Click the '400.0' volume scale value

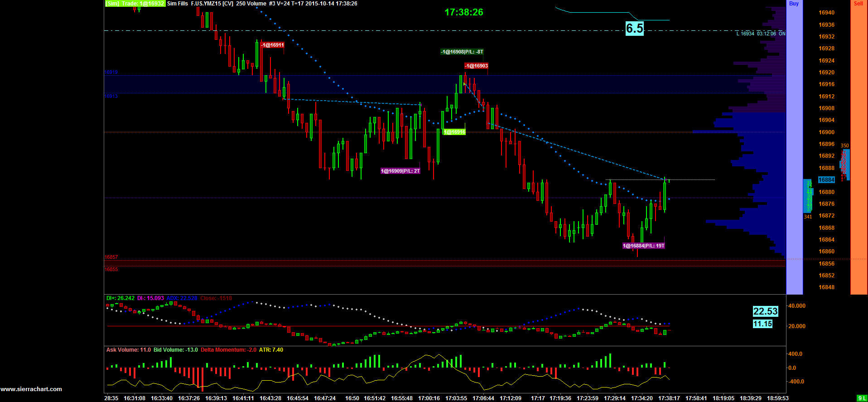click(795, 354)
